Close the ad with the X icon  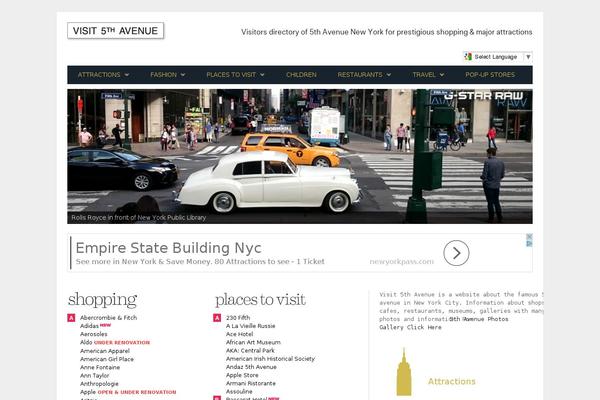point(529,237)
